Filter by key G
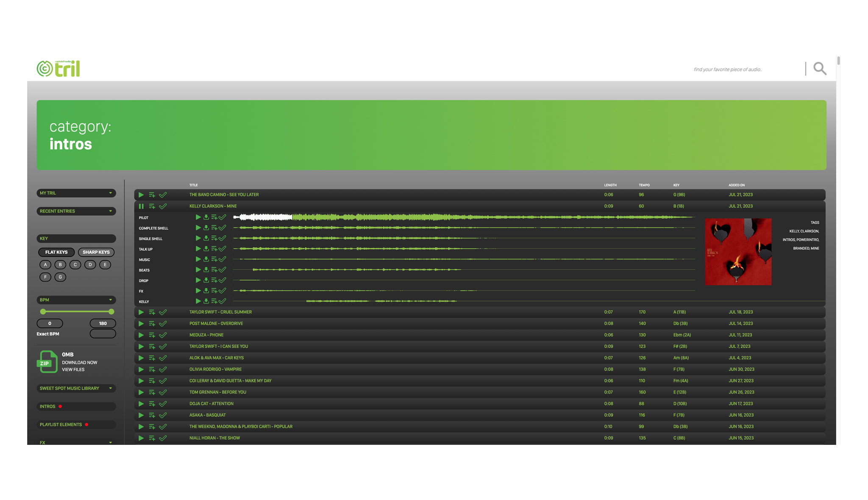 60,277
